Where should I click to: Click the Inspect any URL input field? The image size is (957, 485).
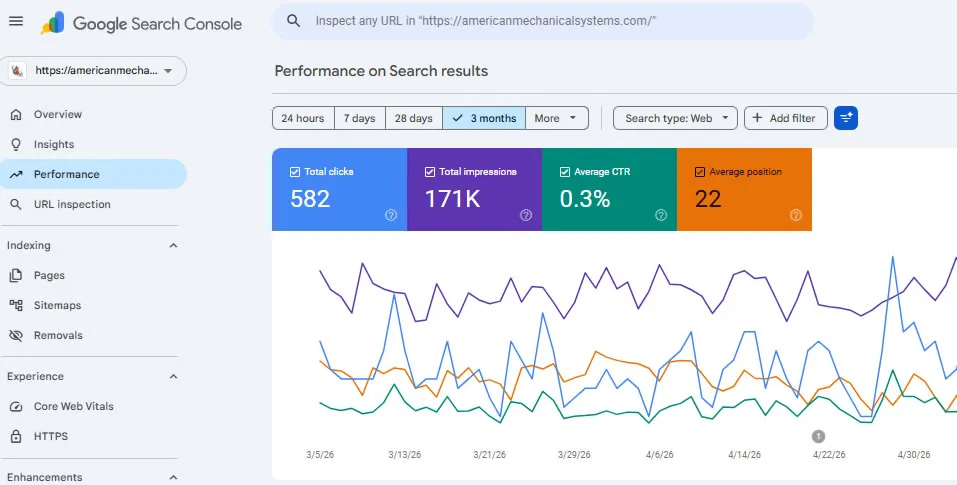click(x=543, y=21)
